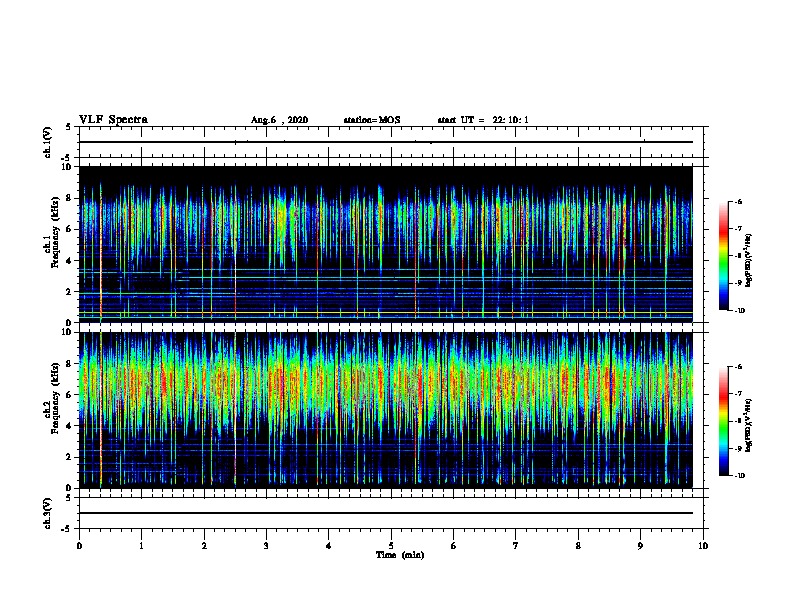Click the ch.1 color scale bar

[x=724, y=256]
